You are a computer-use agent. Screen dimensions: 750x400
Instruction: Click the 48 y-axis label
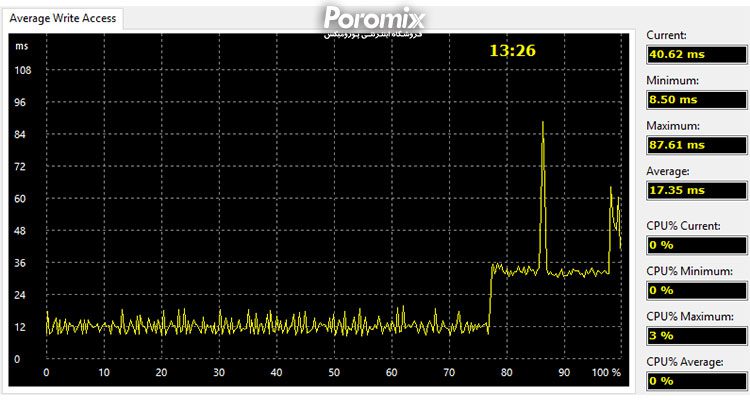coord(20,231)
